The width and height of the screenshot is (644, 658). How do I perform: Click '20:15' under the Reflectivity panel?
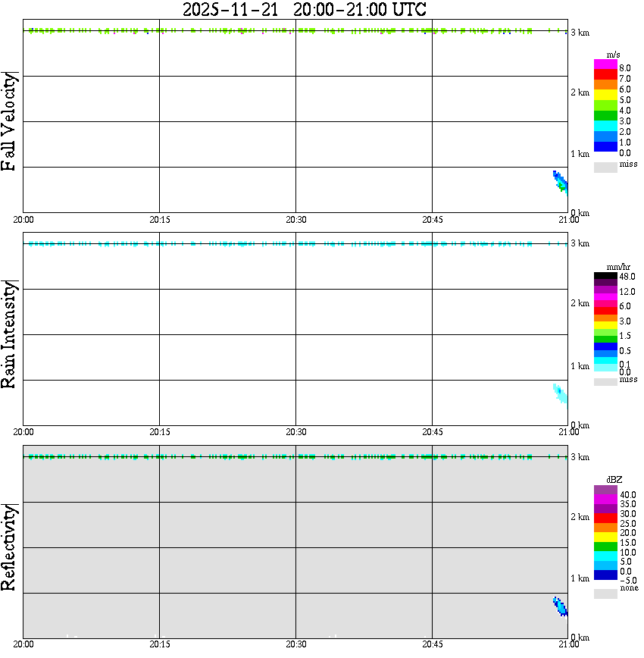pyautogui.click(x=159, y=644)
